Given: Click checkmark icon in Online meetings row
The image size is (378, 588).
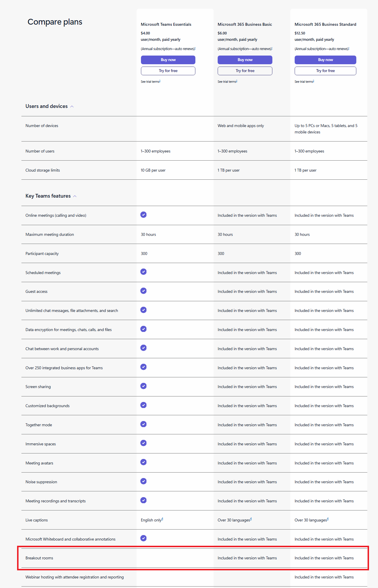Looking at the screenshot, I should [x=143, y=214].
